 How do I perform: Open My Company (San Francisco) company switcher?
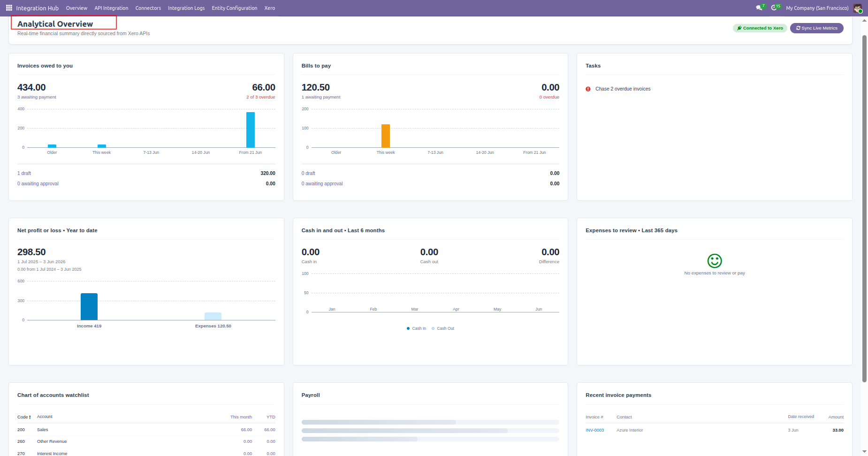pyautogui.click(x=817, y=8)
